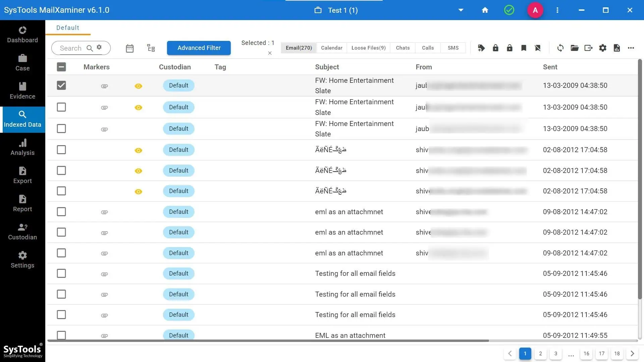
Task: Click the Default custodian chip on first row
Action: pyautogui.click(x=179, y=85)
